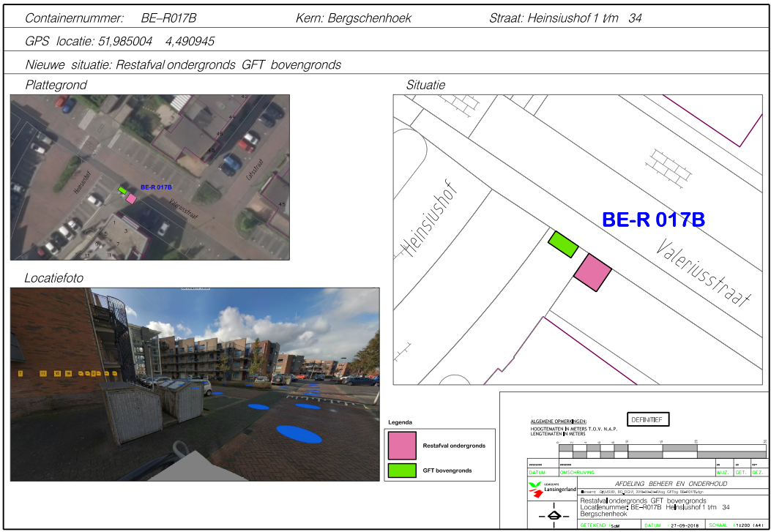771x532 pixels.
Task: Click the projection symbol in title block
Action: (554, 516)
